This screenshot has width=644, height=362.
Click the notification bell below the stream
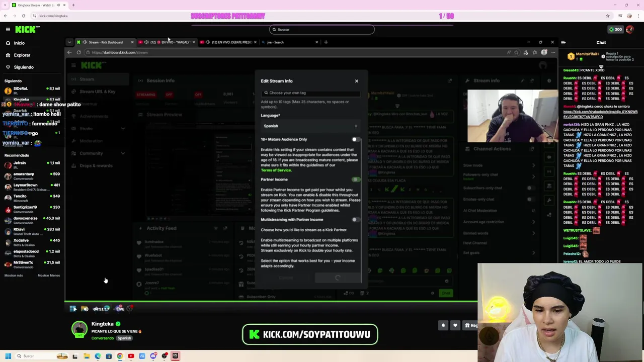[443, 326]
